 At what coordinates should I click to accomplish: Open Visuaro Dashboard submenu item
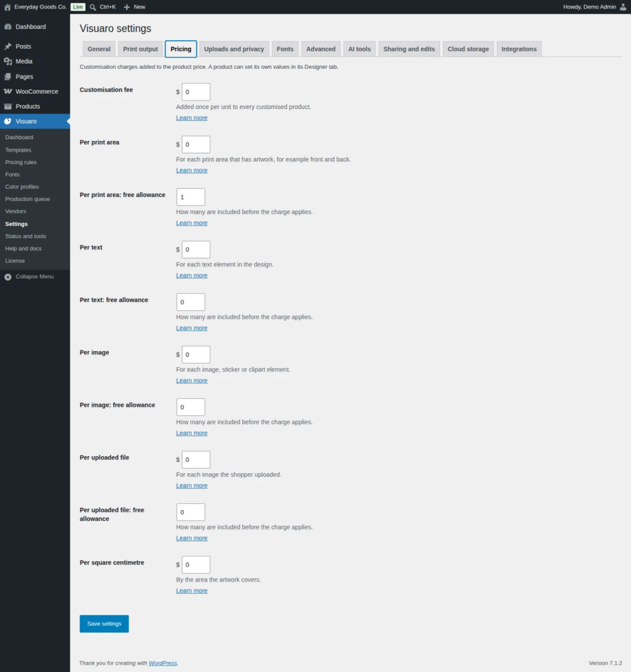[x=19, y=137]
